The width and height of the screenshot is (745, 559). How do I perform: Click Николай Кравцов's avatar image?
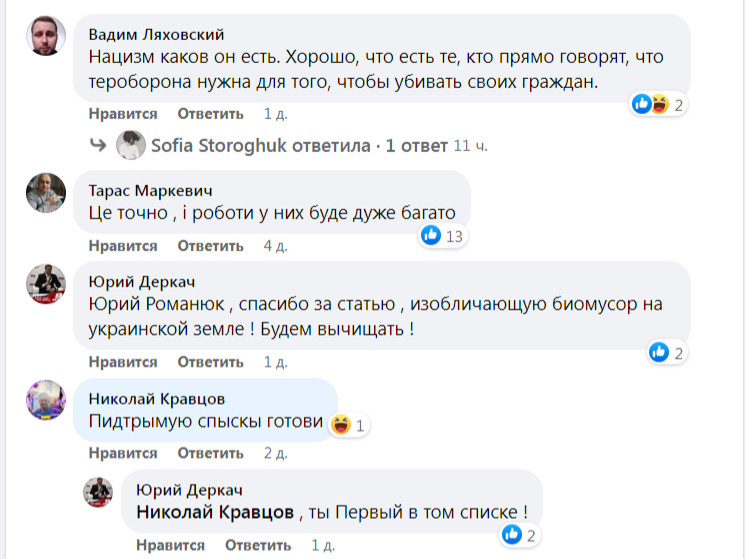click(45, 400)
